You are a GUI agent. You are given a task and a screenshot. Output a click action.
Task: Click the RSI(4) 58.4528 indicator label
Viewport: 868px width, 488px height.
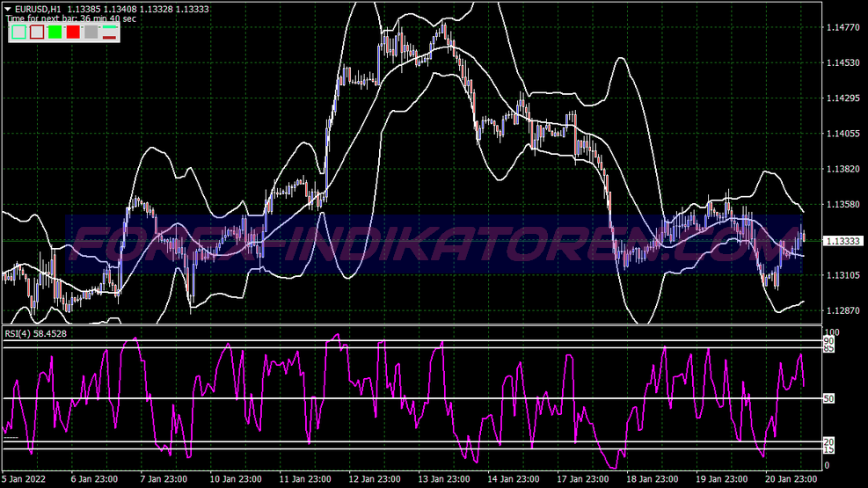coord(37,333)
